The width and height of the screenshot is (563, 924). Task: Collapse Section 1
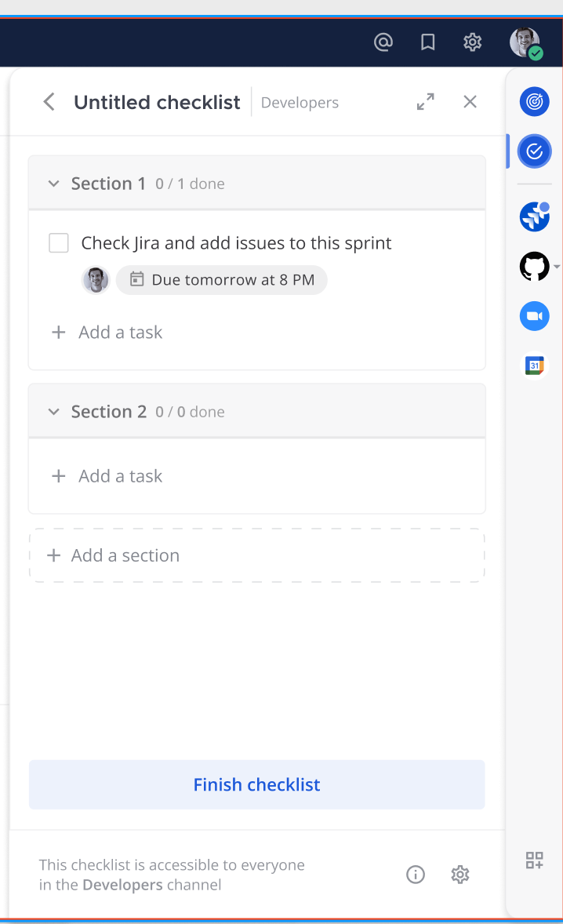(53, 183)
